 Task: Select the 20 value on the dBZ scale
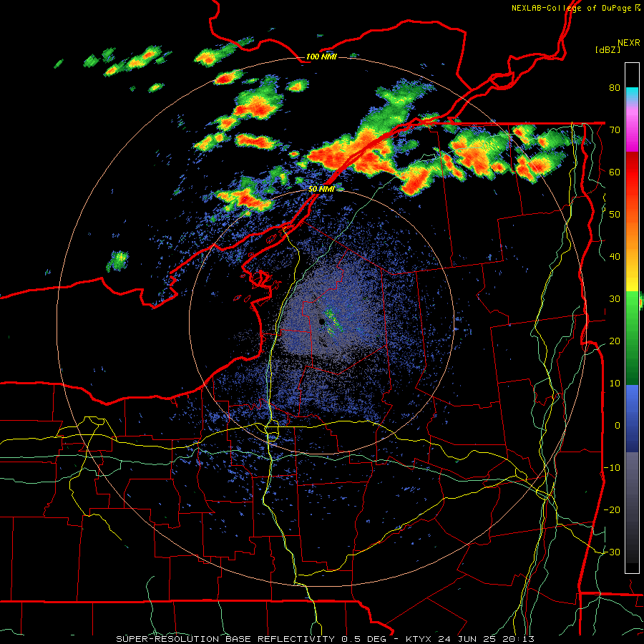click(615, 341)
